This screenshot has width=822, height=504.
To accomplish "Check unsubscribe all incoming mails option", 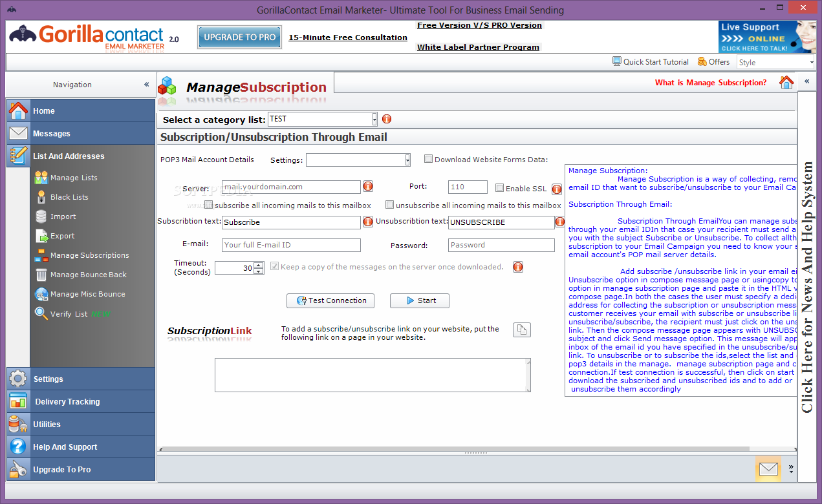I will click(x=389, y=205).
